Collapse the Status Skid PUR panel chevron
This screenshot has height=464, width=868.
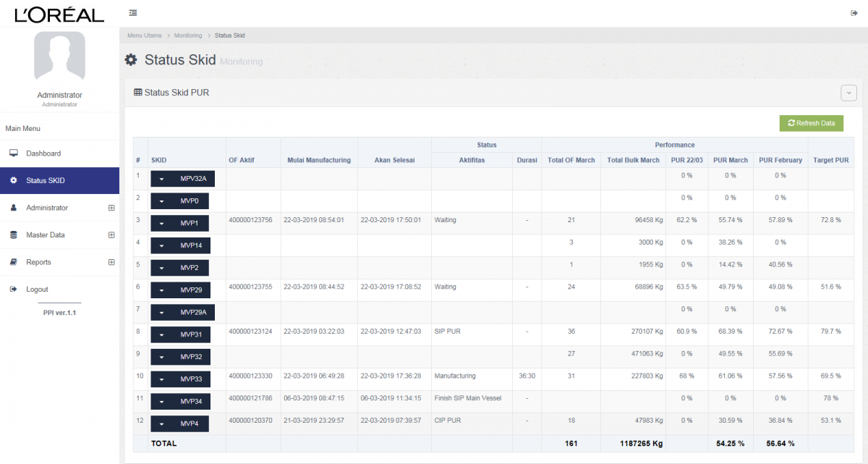[848, 93]
